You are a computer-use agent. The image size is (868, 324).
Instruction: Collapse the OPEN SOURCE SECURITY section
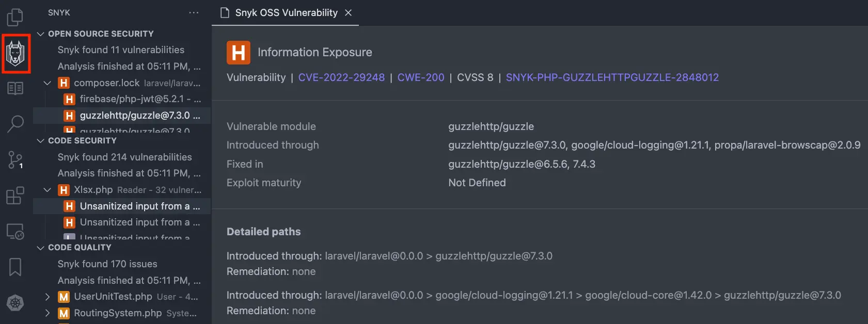point(40,34)
